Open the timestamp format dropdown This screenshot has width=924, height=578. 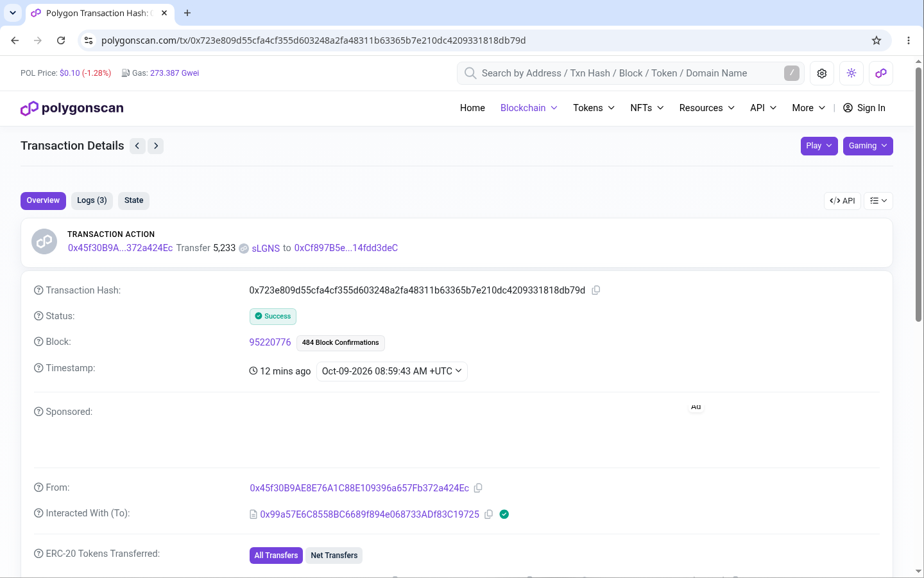coord(392,371)
